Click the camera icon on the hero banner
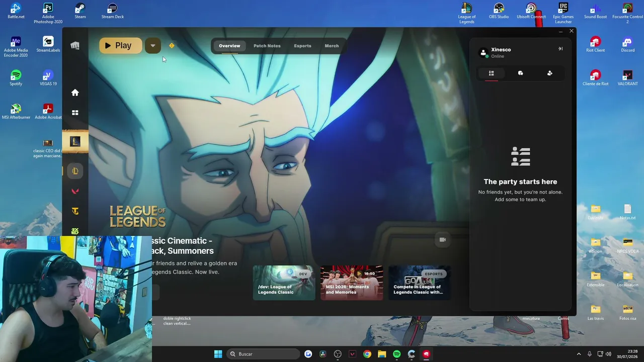Screen dimensions: 644x362 443,240
